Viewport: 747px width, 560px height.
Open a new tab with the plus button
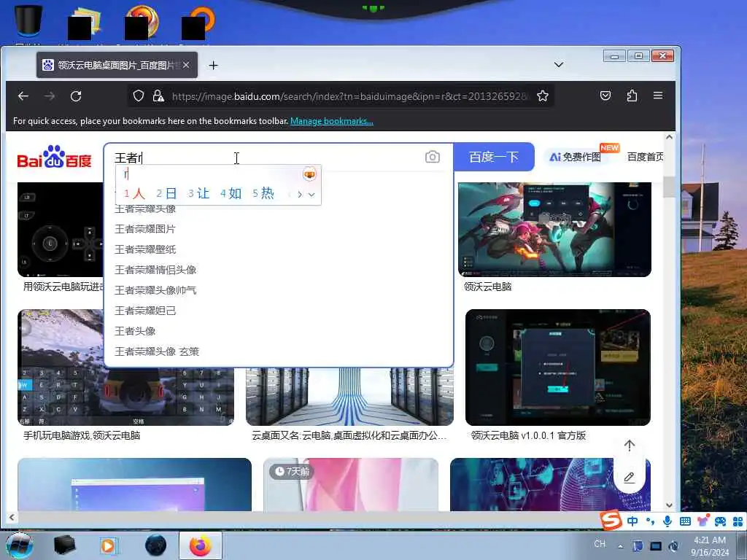coord(214,65)
